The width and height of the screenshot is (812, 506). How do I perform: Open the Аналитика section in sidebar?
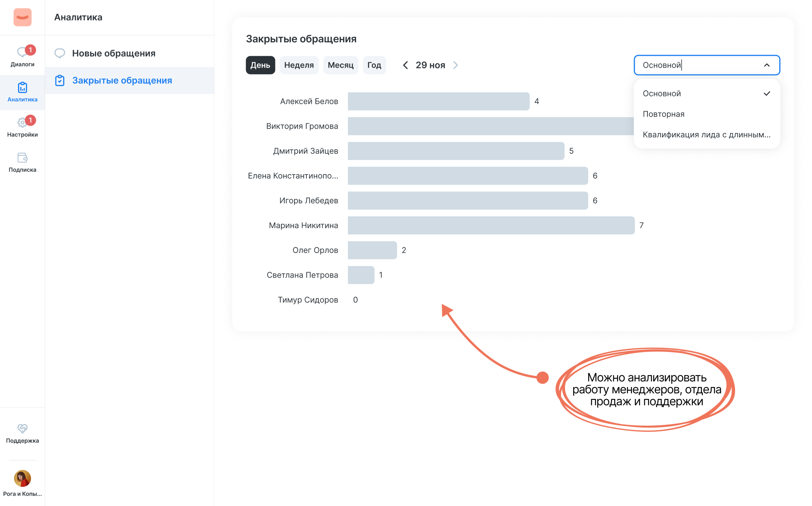click(x=22, y=92)
